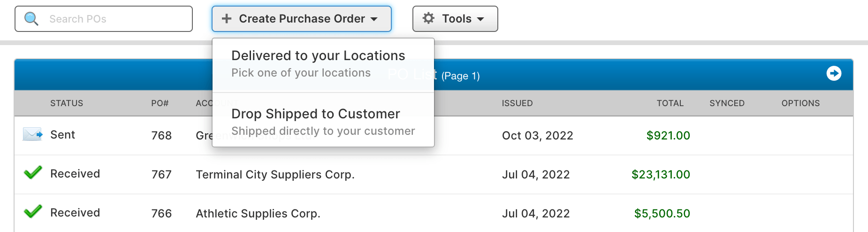
Task: Open PO number 768
Action: (x=161, y=136)
